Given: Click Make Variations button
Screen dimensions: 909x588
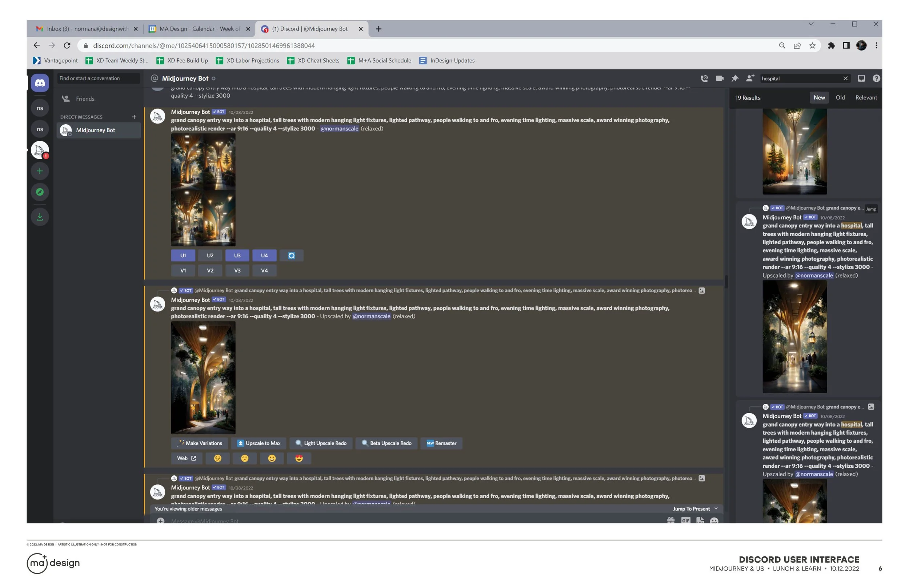Looking at the screenshot, I should point(199,443).
